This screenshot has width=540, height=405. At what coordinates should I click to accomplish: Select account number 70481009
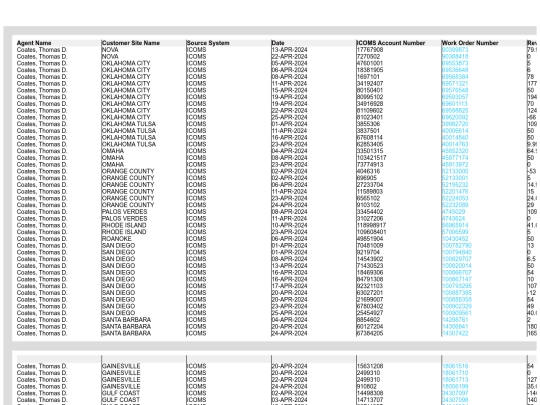point(370,246)
